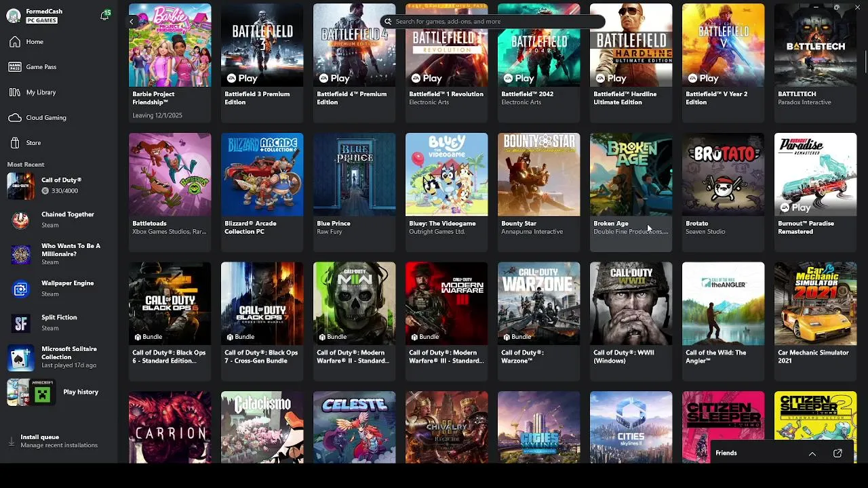Open Game Pass section label
The height and width of the screenshot is (488, 868).
click(41, 67)
